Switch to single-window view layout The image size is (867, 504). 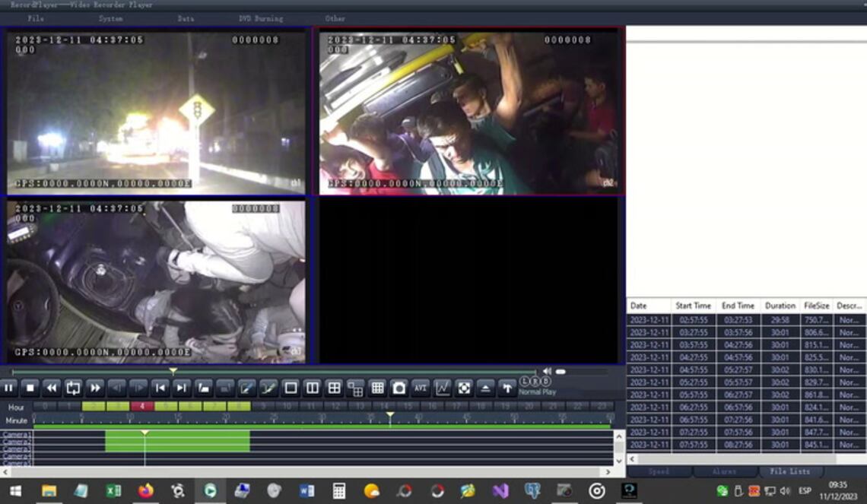(291, 388)
